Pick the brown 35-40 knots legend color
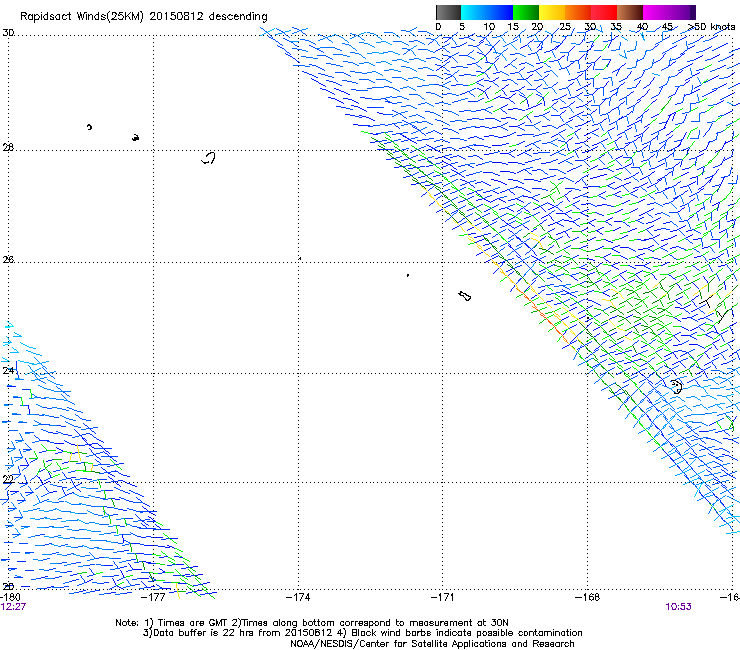This screenshot has width=740, height=650. [x=630, y=12]
